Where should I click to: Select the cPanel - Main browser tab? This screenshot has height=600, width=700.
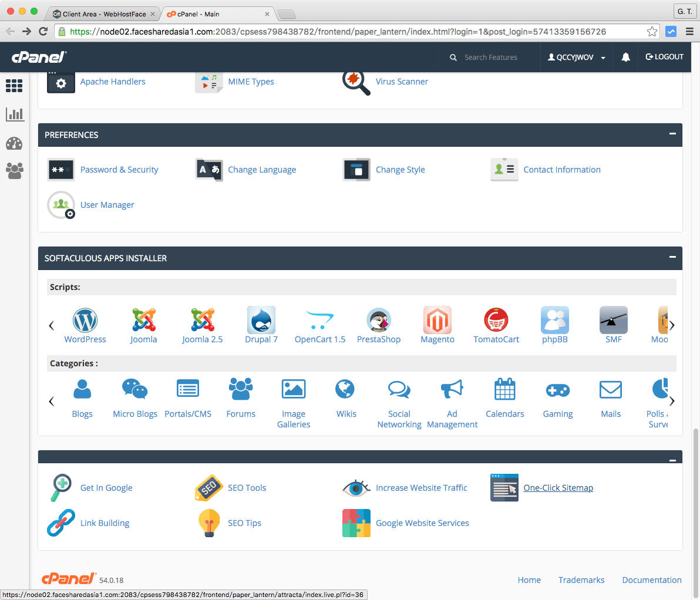point(211,12)
